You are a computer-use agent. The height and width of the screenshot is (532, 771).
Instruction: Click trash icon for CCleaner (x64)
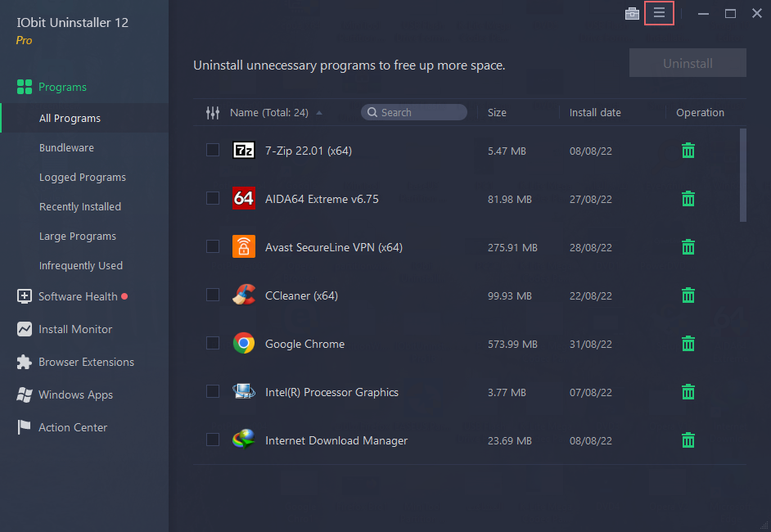[x=688, y=295]
